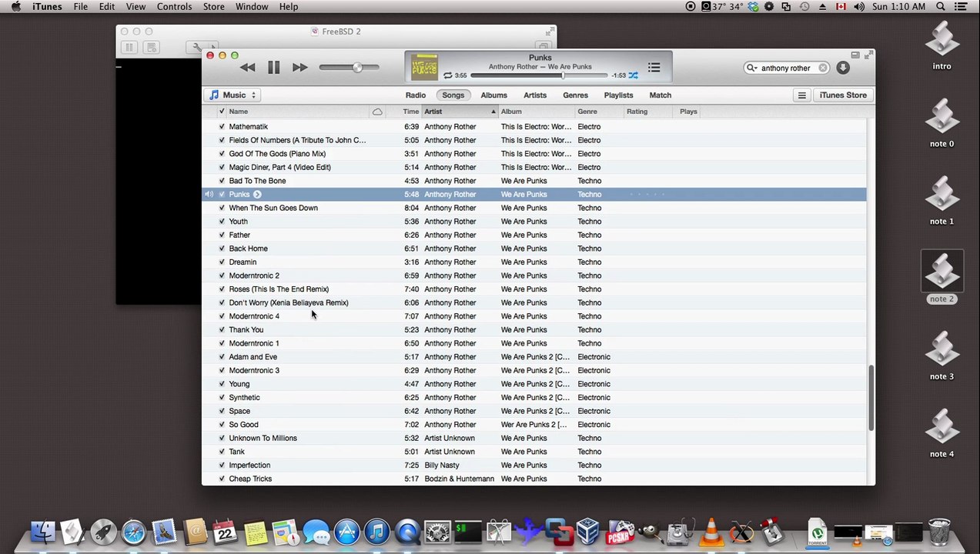980x554 pixels.
Task: Rate the playing Punks song
Action: pyautogui.click(x=647, y=195)
